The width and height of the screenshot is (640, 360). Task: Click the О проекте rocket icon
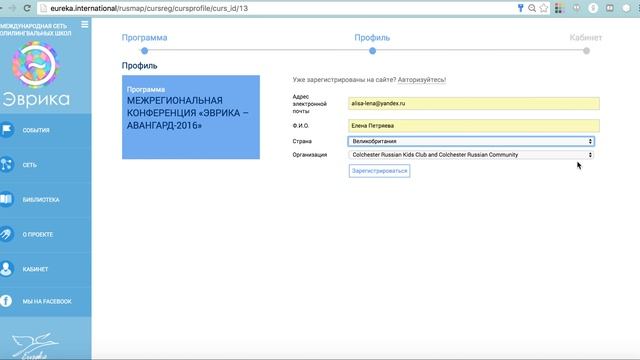[7, 234]
